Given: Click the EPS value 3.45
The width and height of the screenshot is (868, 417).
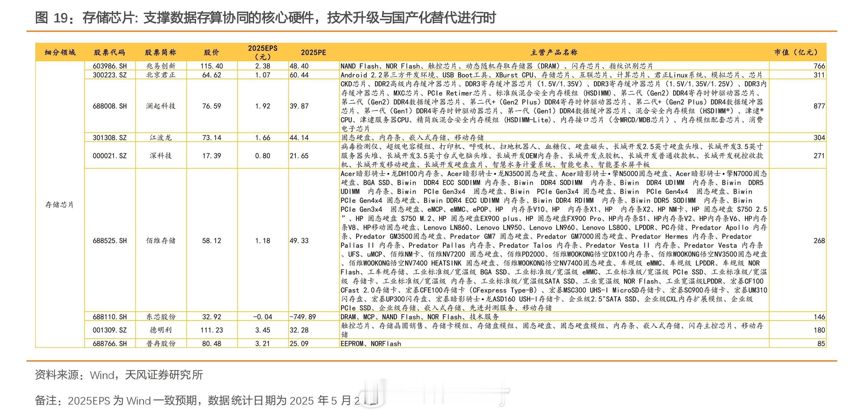Looking at the screenshot, I should (x=262, y=330).
